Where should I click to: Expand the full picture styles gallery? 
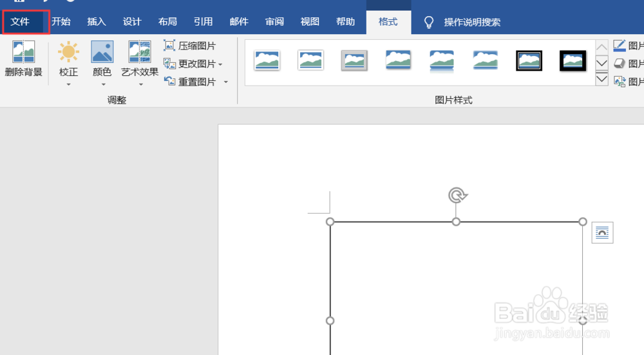click(x=601, y=78)
